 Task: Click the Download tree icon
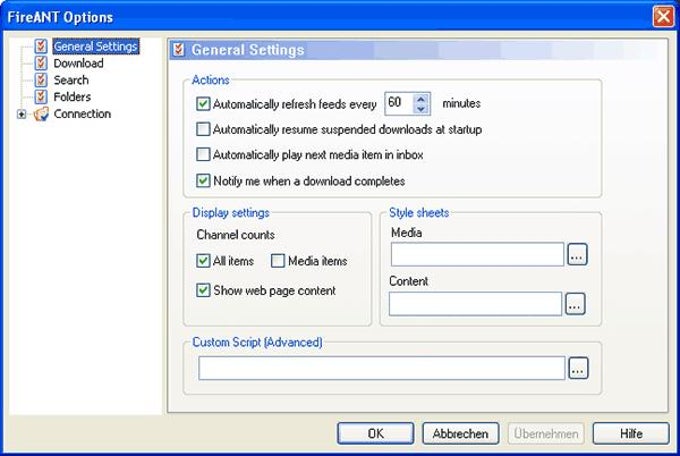click(x=41, y=63)
